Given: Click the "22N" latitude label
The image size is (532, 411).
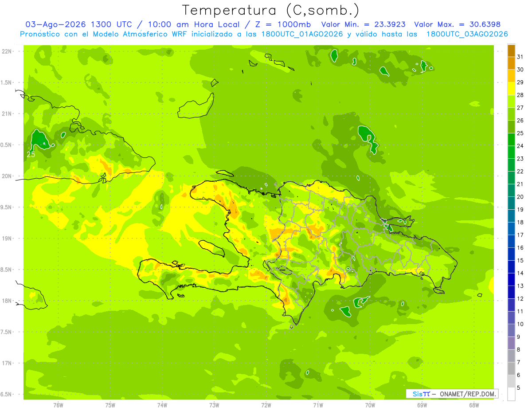Looking at the screenshot, I should 8,51.
